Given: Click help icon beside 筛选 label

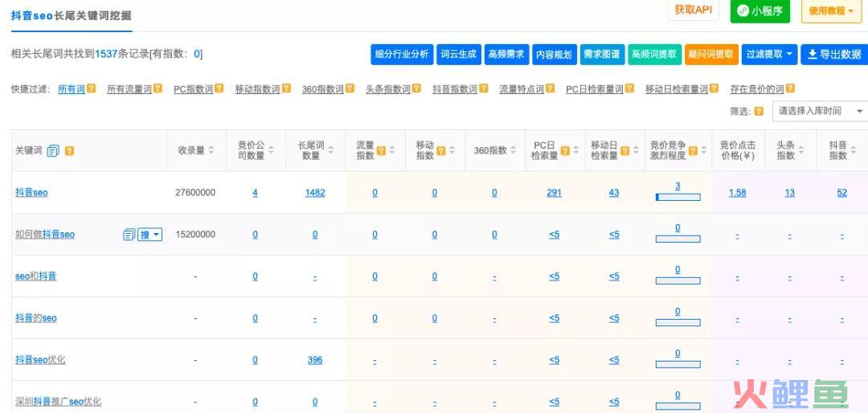Looking at the screenshot, I should pos(759,111).
